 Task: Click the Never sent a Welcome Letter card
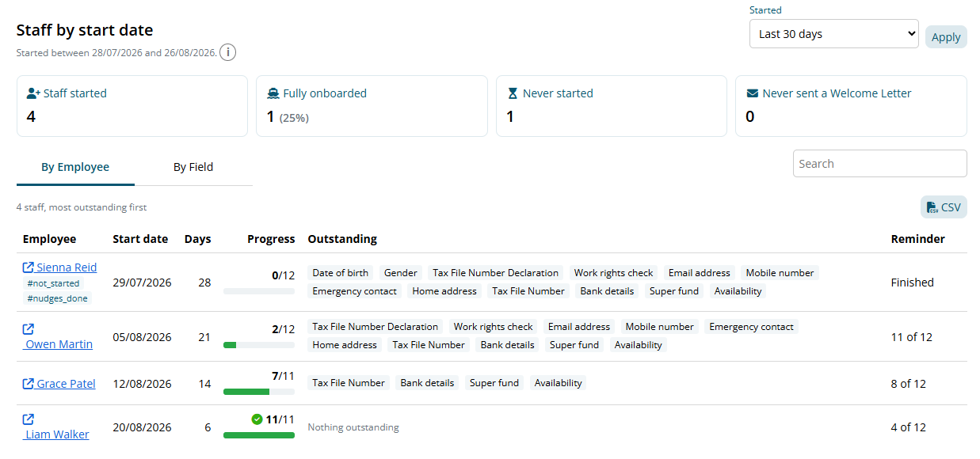(852, 106)
